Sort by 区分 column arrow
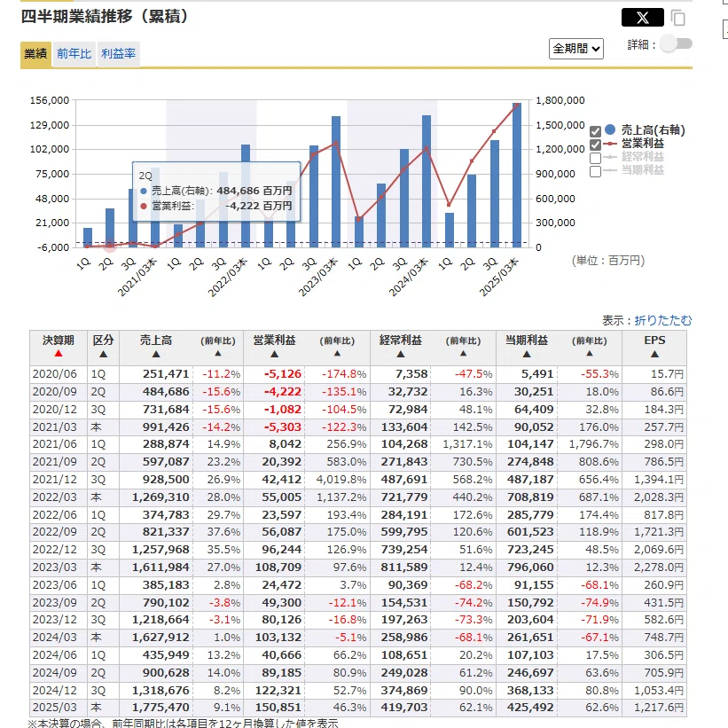The image size is (728, 728). pos(103,355)
